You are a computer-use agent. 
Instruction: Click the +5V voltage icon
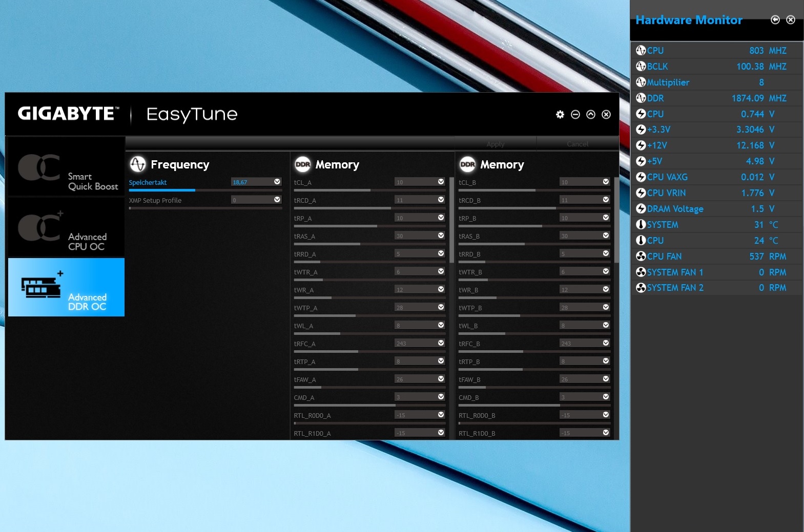641,161
